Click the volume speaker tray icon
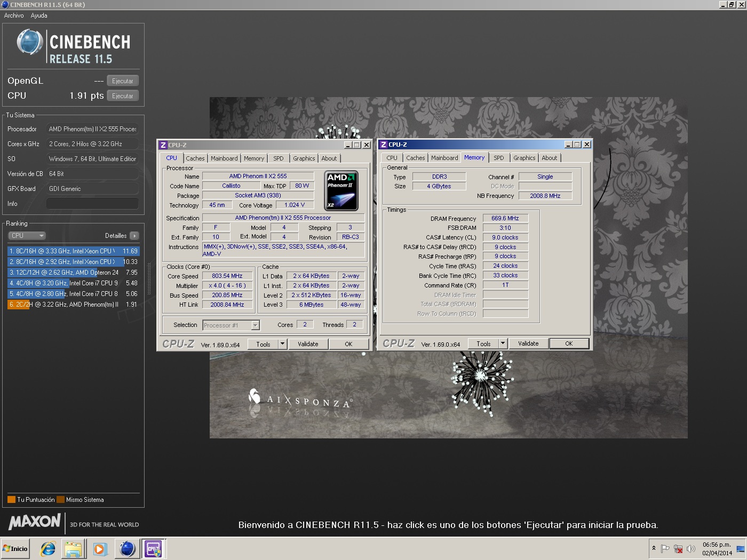The height and width of the screenshot is (560, 747). pyautogui.click(x=691, y=549)
